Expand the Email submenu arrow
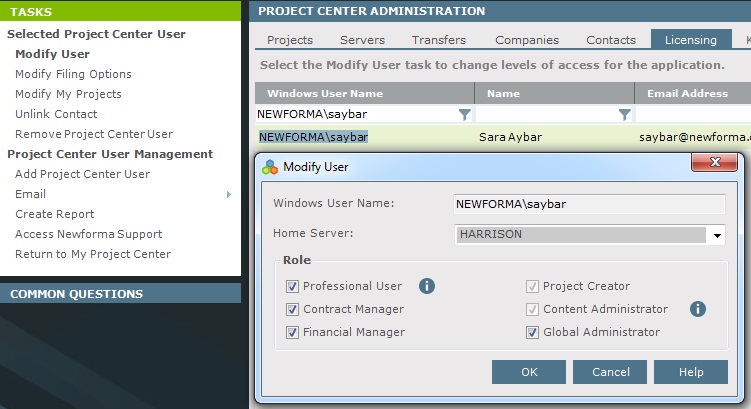The image size is (751, 409). point(228,194)
